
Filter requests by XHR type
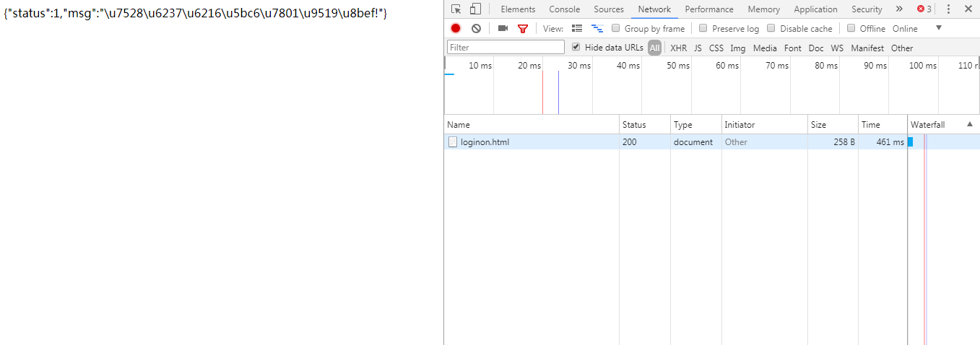point(678,48)
